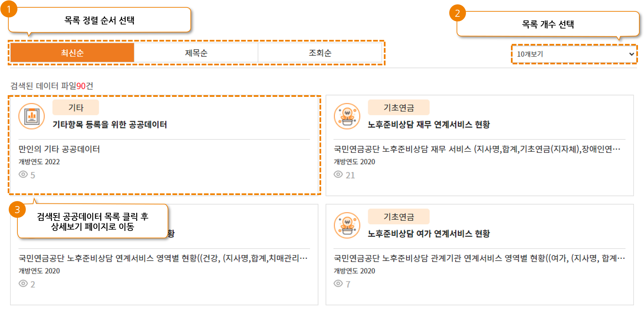Switch to the 제목순 sort tab
The width and height of the screenshot is (644, 311).
[196, 53]
